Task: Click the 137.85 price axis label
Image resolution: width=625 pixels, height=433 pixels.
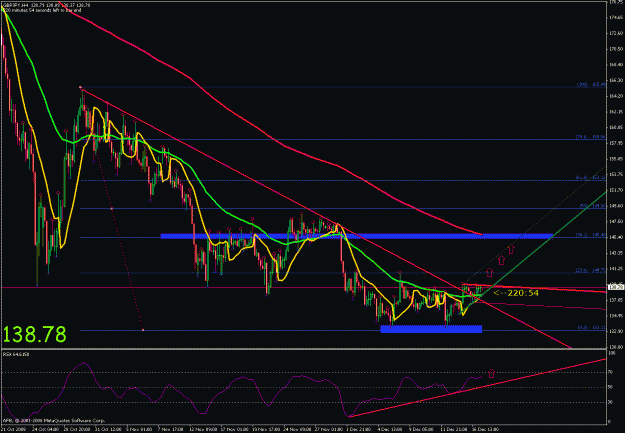Action: [x=617, y=300]
